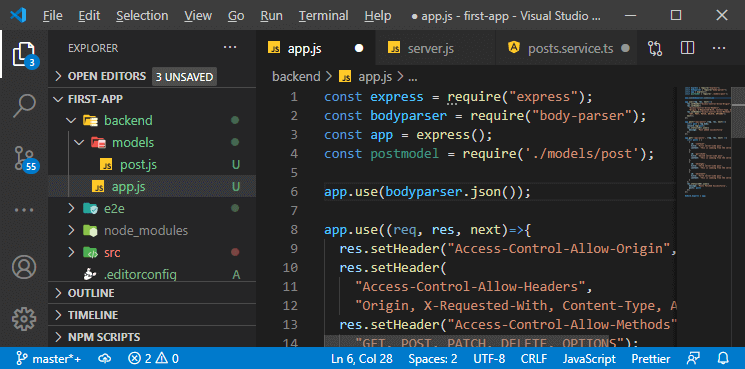Click the app.js breadcrumb segment
745x369 pixels.
click(366, 76)
